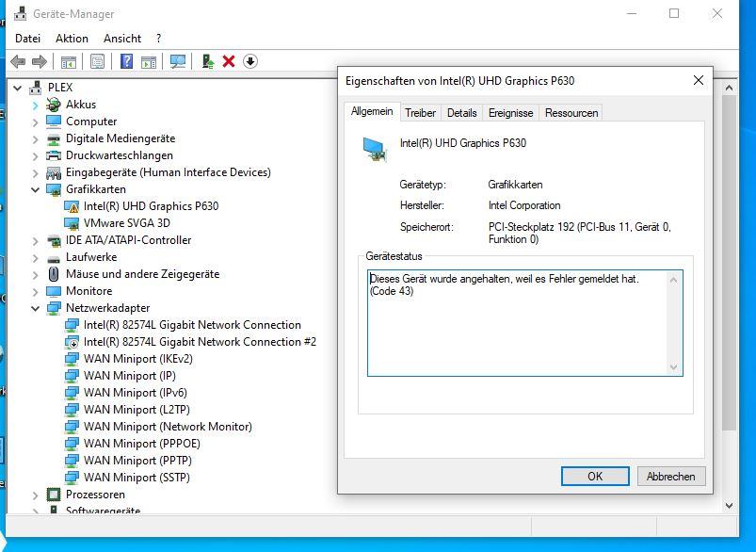Expand the Digitale Mediengeräte category
Viewport: 756px width, 552px height.
tap(35, 139)
